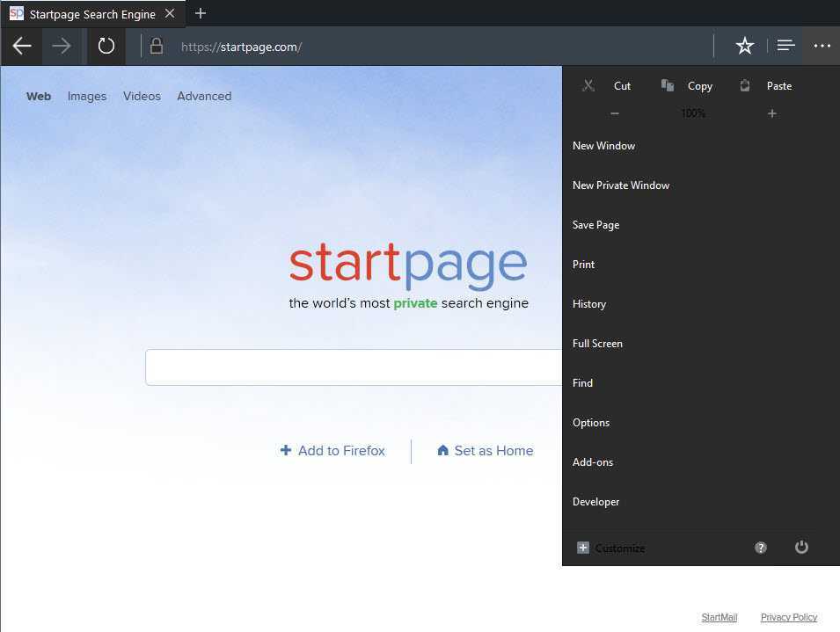The image size is (840, 632).
Task: Close the three-dots menu button
Action: [822, 46]
